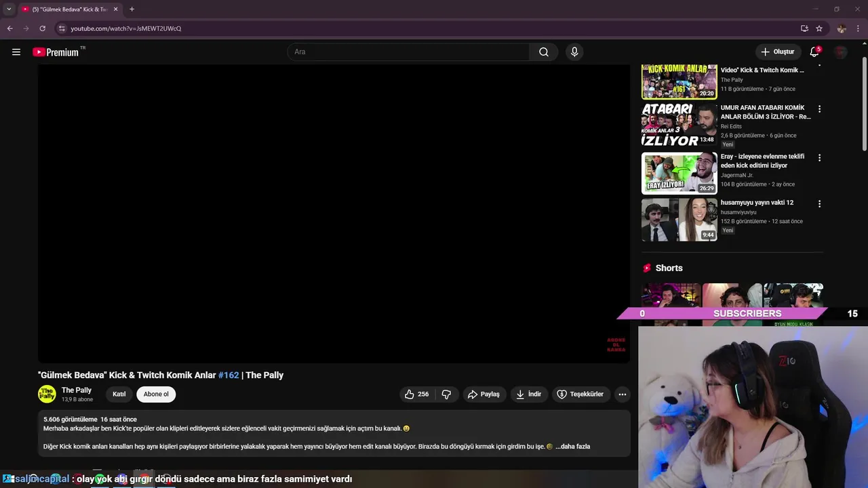
Task: Click the Katıl join button
Action: pos(119,394)
